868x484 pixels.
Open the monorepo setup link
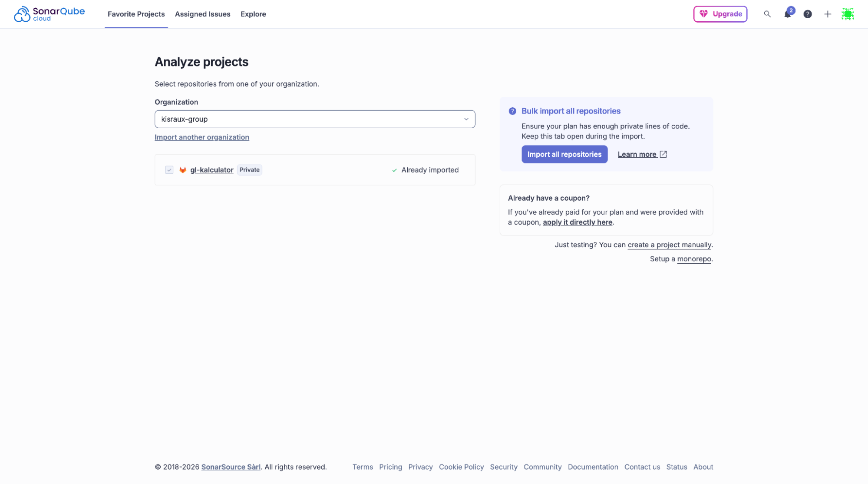[694, 259]
